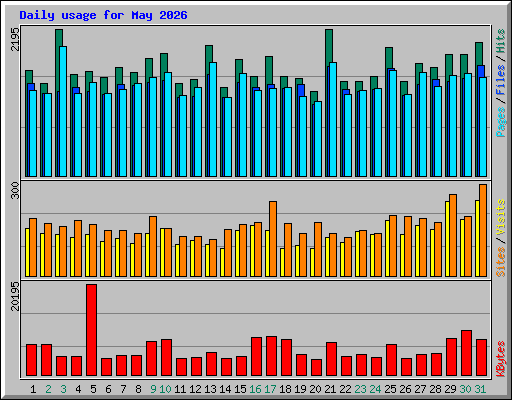The height and width of the screenshot is (400, 512).
Task: Select green day label 10 on the x-axis
Action: 165,389
